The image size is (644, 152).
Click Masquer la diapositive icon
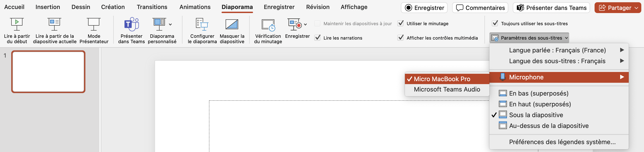pyautogui.click(x=232, y=25)
